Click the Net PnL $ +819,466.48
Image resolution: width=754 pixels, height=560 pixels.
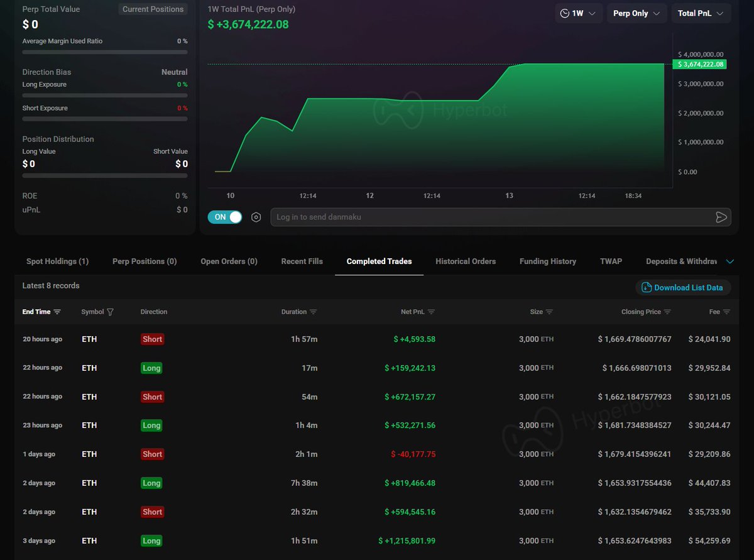[410, 483]
